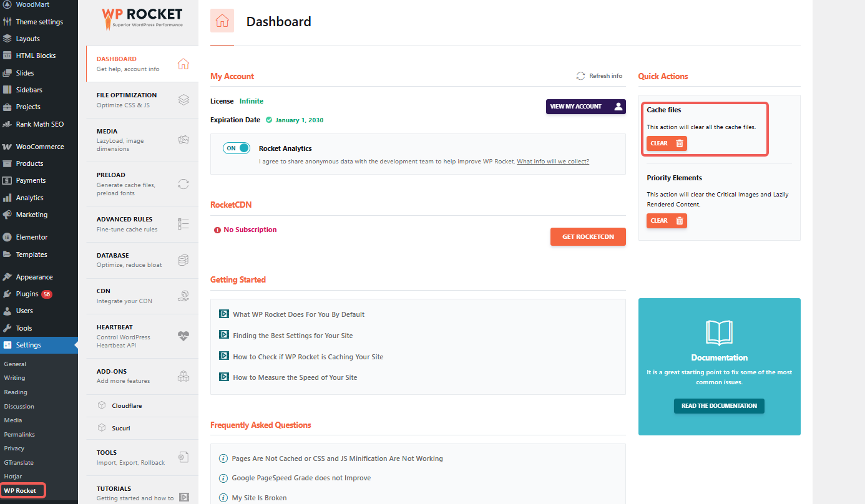Open the Cloudflare add-on tab
Image resolution: width=865 pixels, height=504 pixels.
point(142,405)
